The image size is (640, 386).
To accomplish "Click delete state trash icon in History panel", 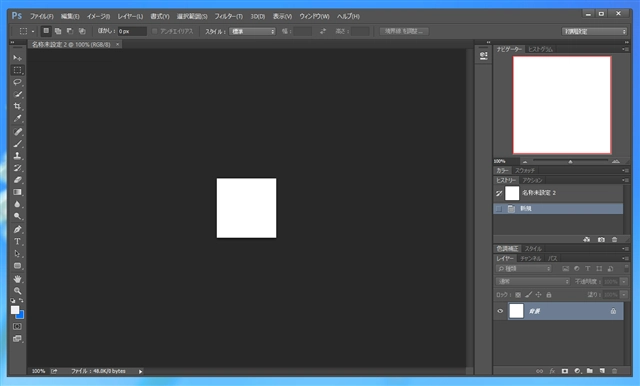I will click(614, 240).
